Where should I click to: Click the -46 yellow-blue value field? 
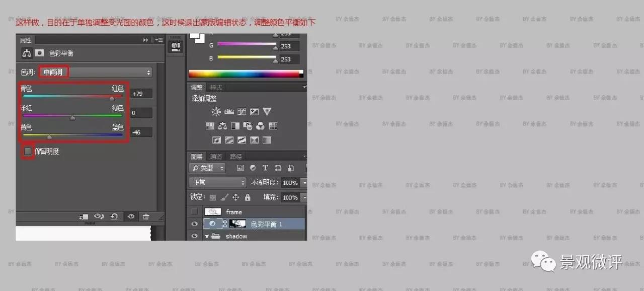(x=141, y=132)
